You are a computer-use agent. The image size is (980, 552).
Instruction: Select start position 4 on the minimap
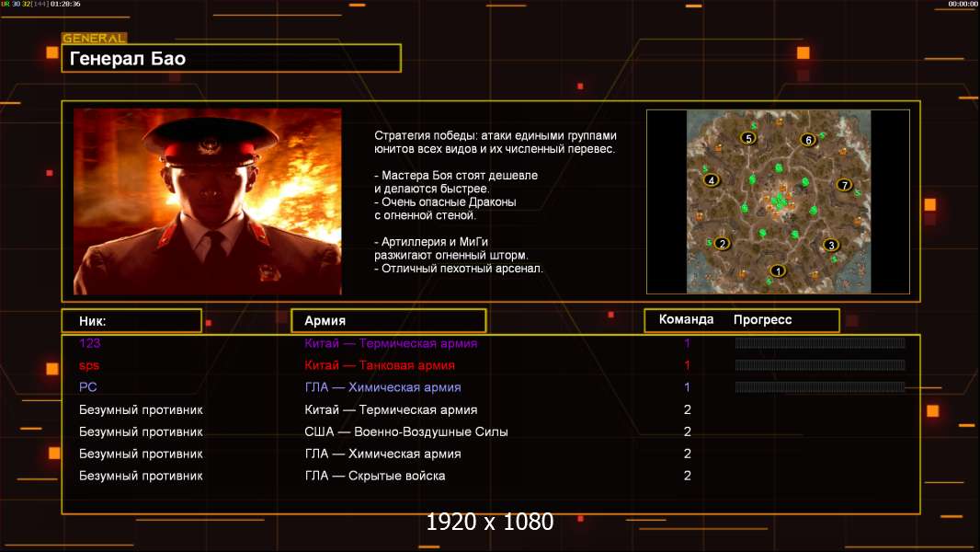712,180
